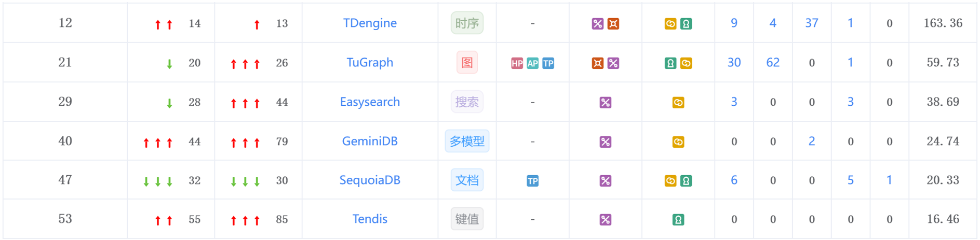980x240 pixels.
Task: Click rank number 21 in the first column
Action: click(x=65, y=63)
